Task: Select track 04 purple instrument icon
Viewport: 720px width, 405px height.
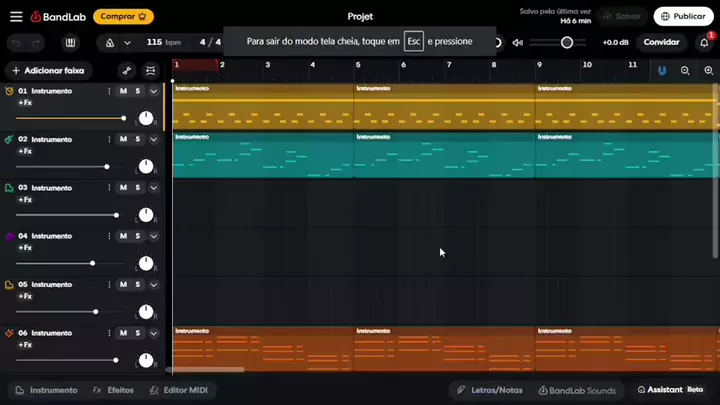Action: [x=9, y=236]
